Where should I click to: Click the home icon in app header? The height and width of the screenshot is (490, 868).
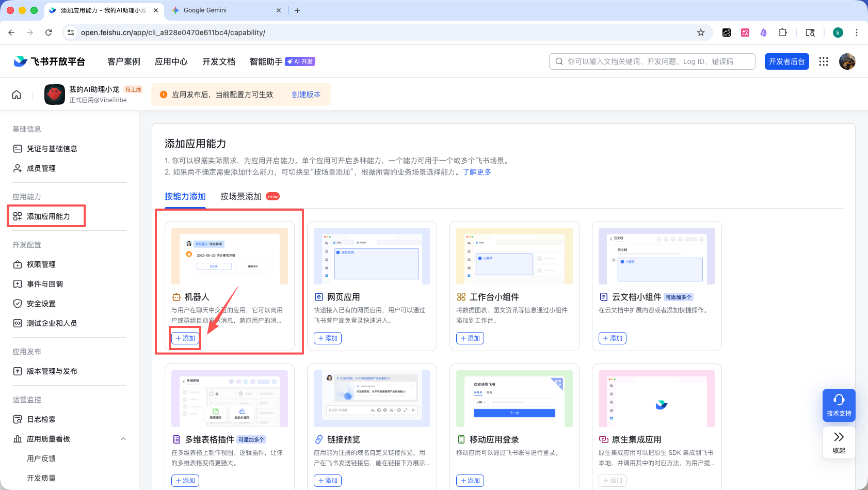pos(17,94)
